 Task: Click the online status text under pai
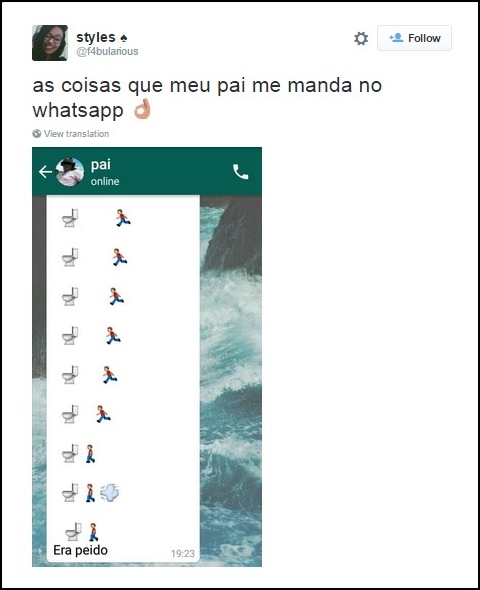[x=105, y=181]
